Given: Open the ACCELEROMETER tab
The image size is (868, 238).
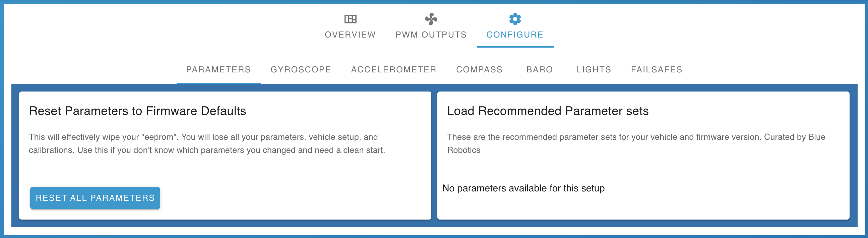Looking at the screenshot, I should pyautogui.click(x=394, y=69).
